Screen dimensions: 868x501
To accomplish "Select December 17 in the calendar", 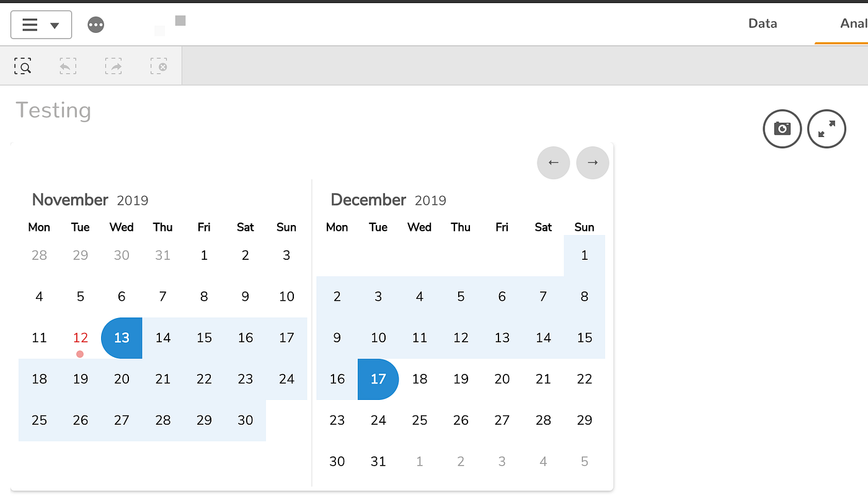I will point(378,379).
